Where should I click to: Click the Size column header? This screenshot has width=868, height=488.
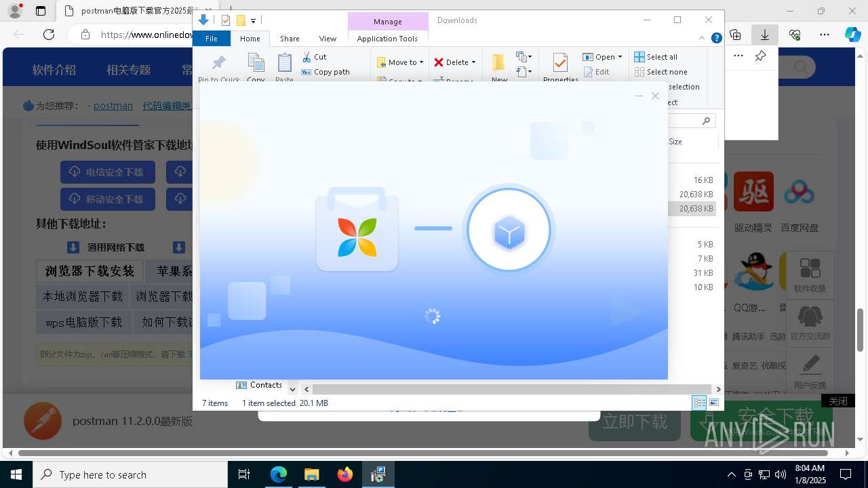point(675,142)
